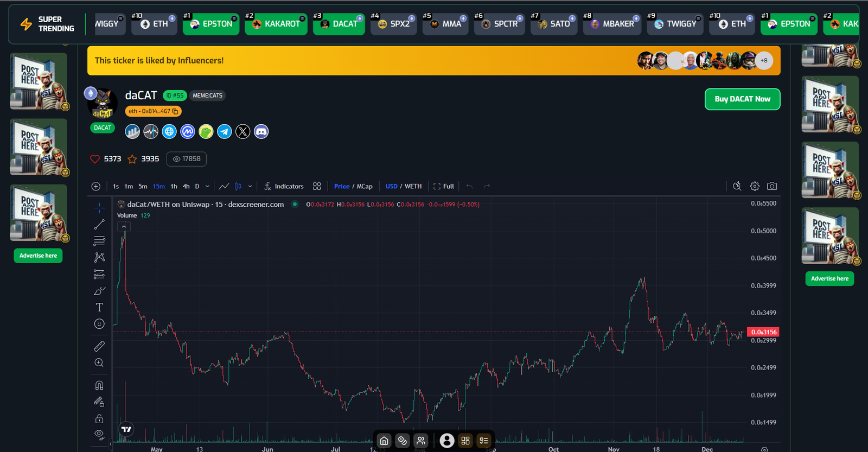Enter Full screen chart mode

coord(444,186)
